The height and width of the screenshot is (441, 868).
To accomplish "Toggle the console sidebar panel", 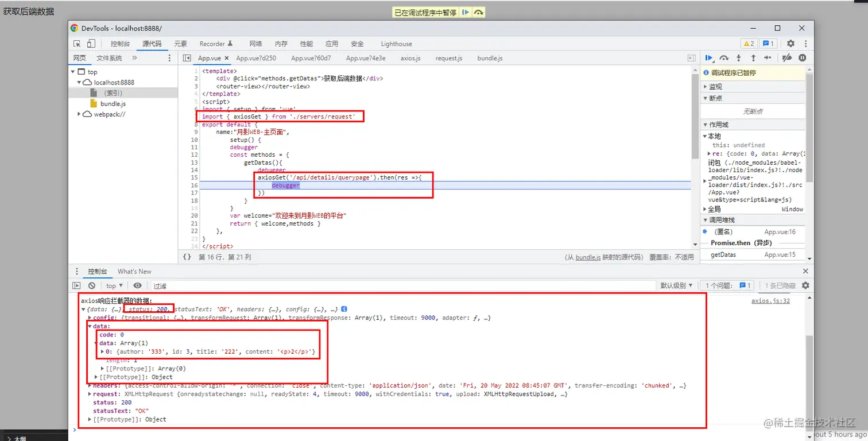I will coord(76,285).
